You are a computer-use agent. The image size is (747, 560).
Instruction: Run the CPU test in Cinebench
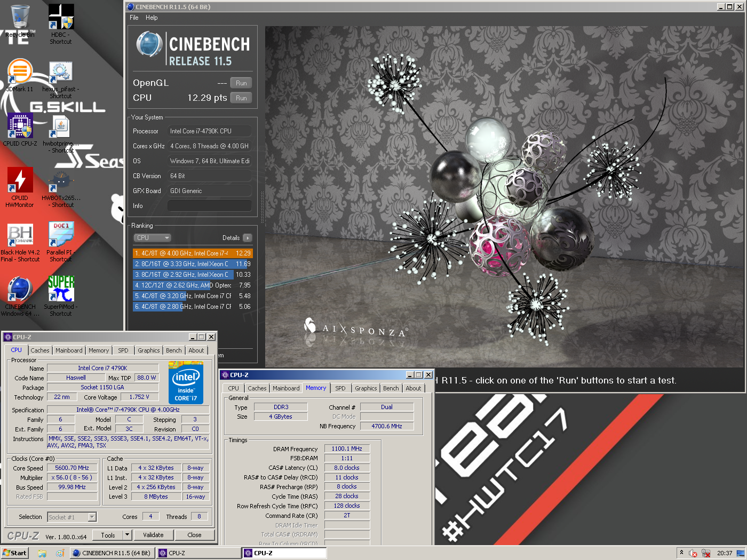(241, 98)
